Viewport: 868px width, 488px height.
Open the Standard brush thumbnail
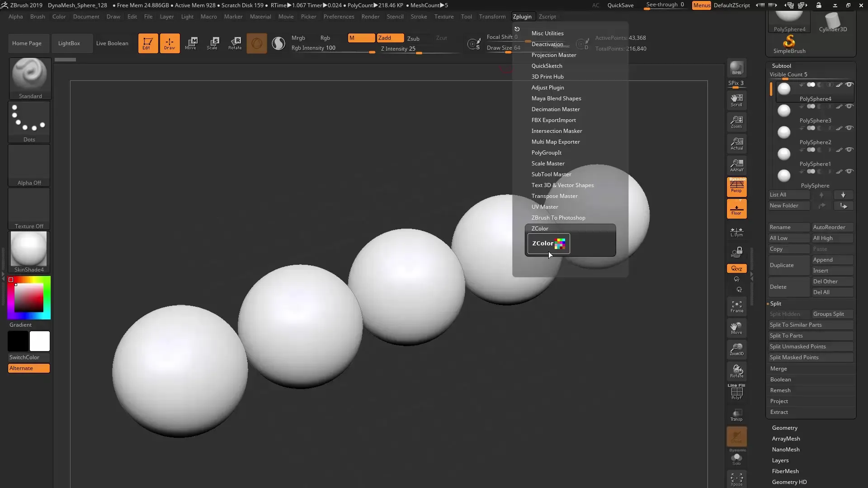click(30, 79)
